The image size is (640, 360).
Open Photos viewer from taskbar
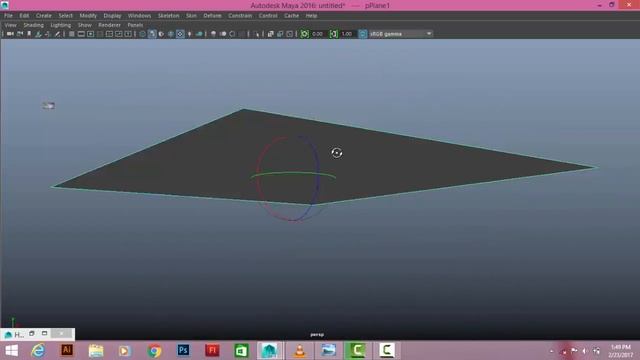[328, 350]
